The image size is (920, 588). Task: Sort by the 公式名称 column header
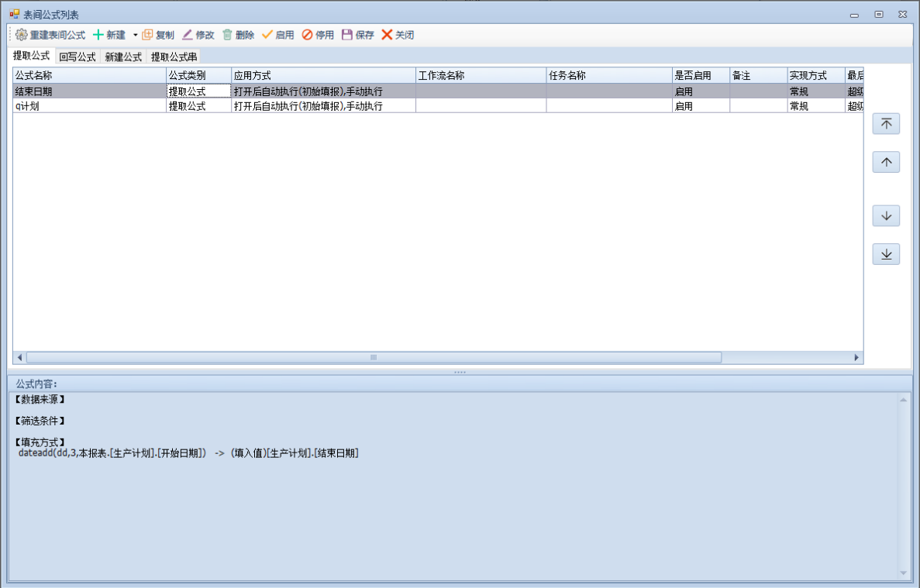(89, 75)
